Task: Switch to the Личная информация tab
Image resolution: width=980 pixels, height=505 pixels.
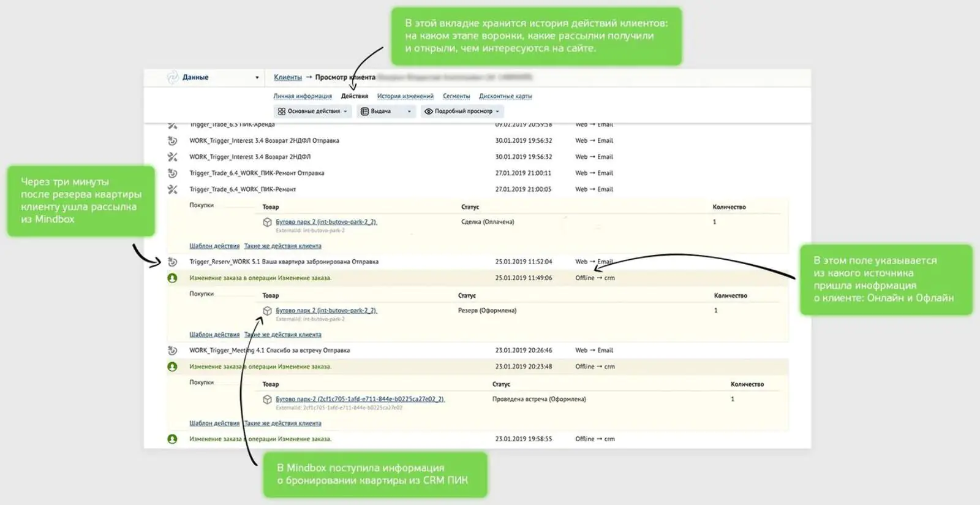Action: pyautogui.click(x=303, y=96)
